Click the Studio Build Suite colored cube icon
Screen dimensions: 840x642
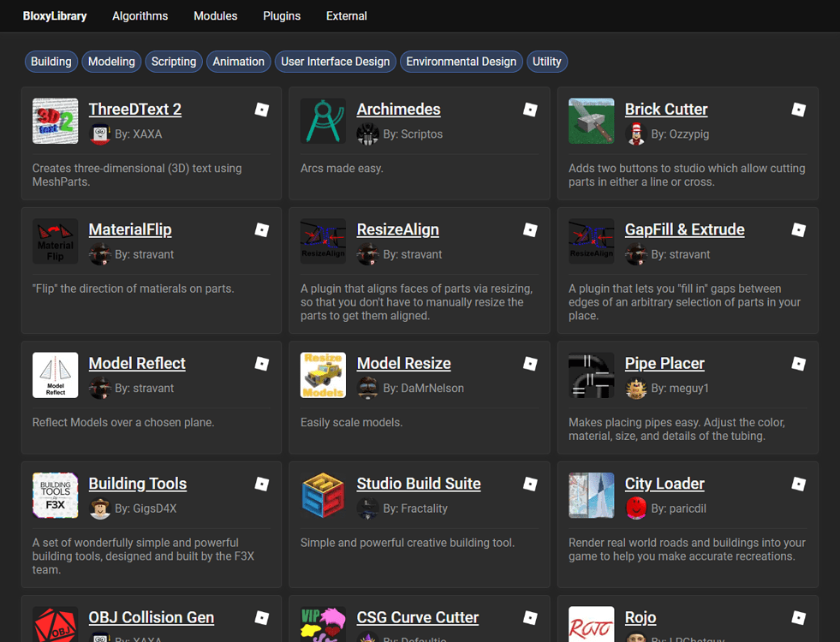pyautogui.click(x=323, y=495)
